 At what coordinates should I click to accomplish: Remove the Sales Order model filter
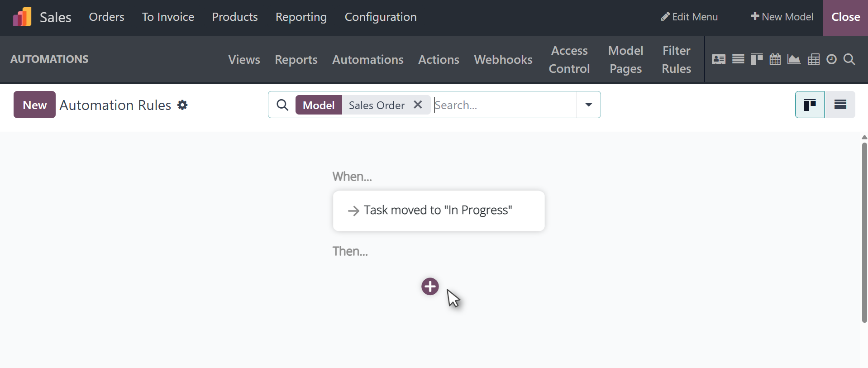coord(418,105)
